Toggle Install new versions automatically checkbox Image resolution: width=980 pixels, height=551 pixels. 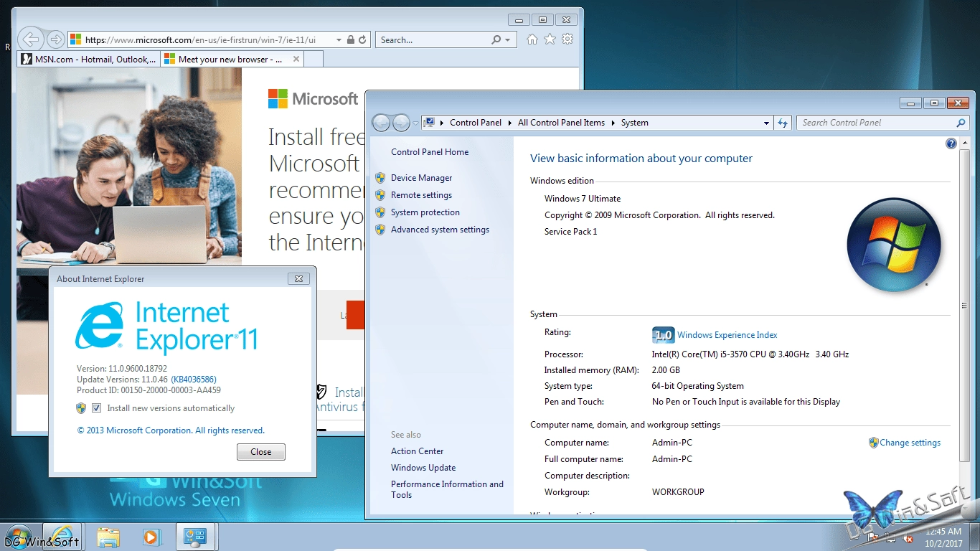click(x=96, y=408)
